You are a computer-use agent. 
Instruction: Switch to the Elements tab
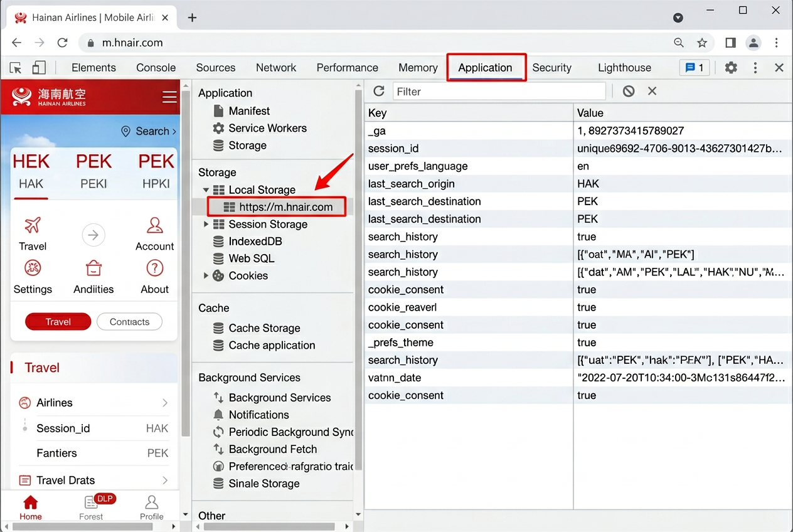(x=93, y=68)
